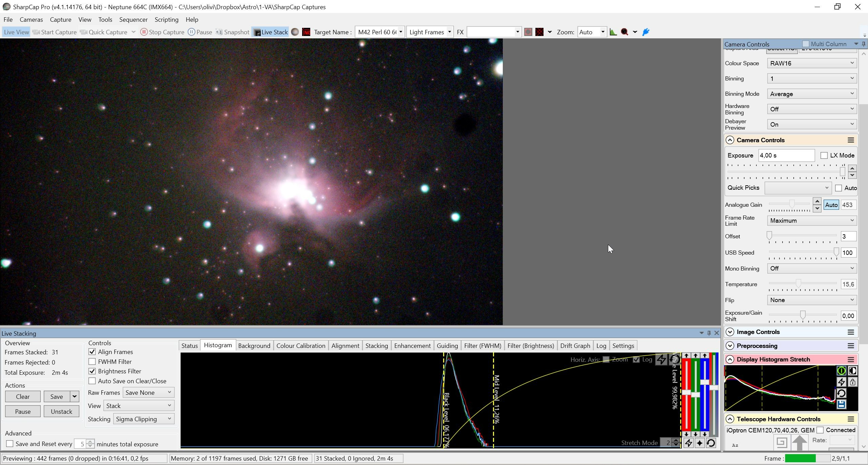Save the display stretch with floppy icon
The image size is (868, 465).
(841, 404)
